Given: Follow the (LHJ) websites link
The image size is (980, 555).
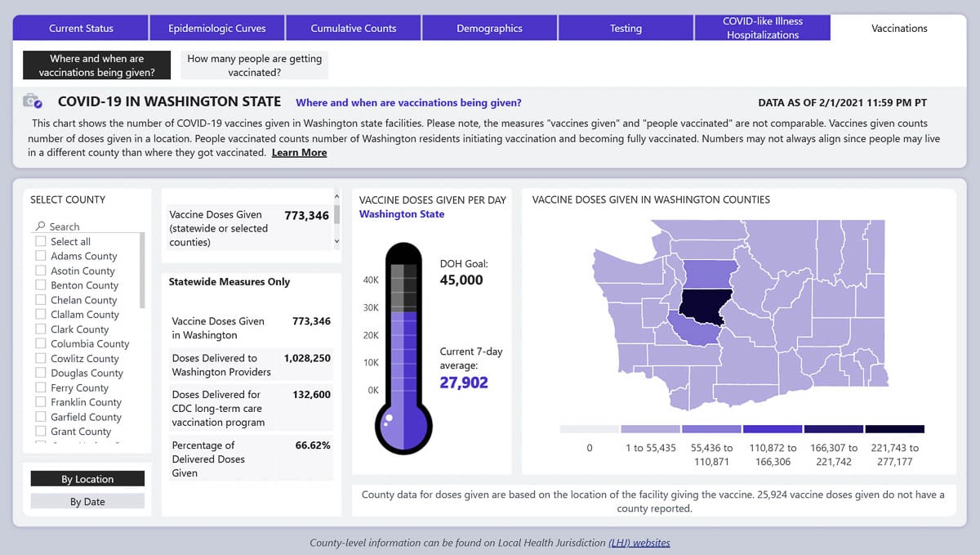Looking at the screenshot, I should pos(639,542).
